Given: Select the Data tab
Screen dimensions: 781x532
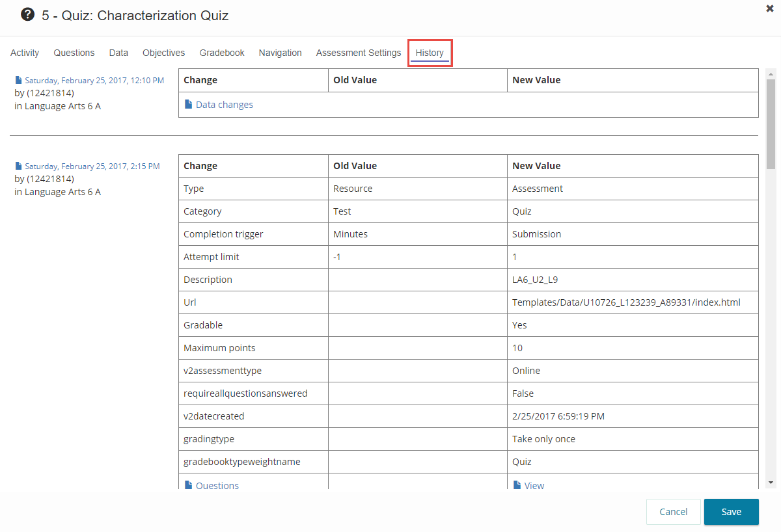Looking at the screenshot, I should 118,53.
